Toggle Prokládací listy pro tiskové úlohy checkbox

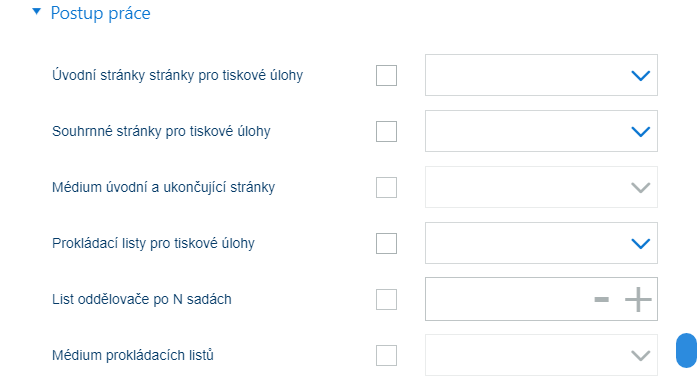[386, 243]
